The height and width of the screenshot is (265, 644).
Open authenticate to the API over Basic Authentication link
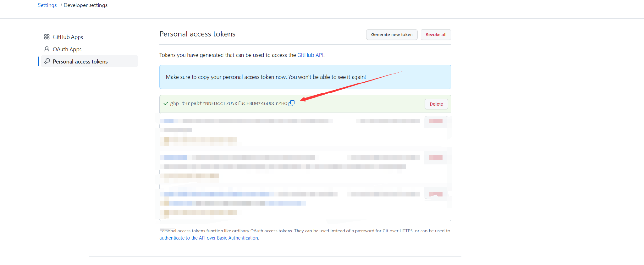[x=209, y=238]
